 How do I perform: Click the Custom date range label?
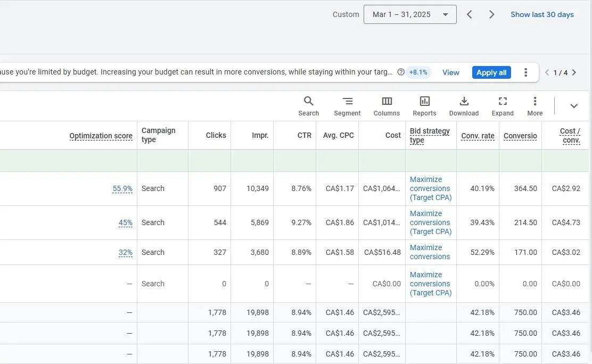[x=346, y=14]
